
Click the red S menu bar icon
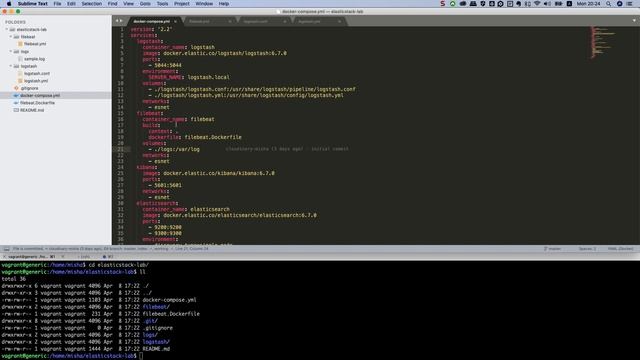click(x=443, y=4)
